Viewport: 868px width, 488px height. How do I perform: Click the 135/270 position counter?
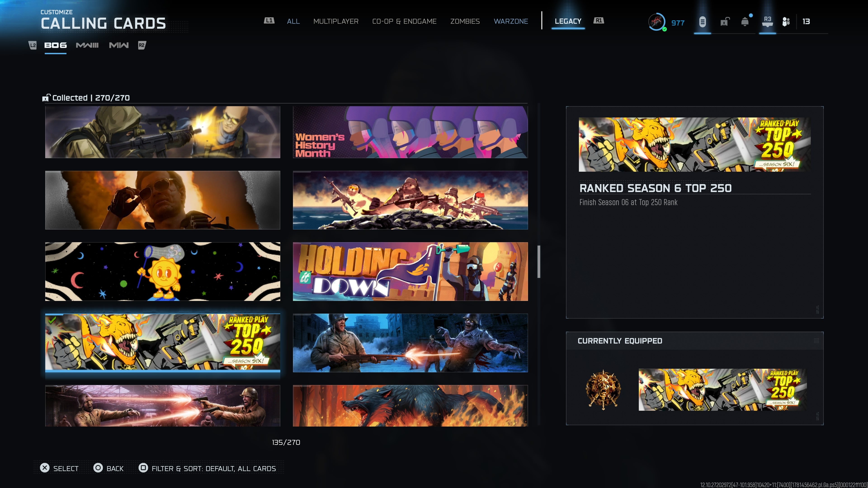[286, 442]
